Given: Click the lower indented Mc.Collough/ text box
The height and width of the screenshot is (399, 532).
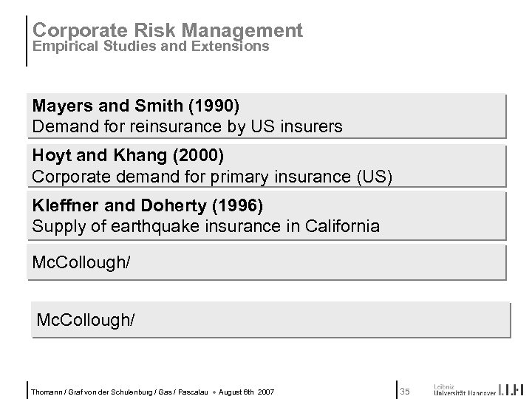Looking at the screenshot, I should (x=87, y=320).
